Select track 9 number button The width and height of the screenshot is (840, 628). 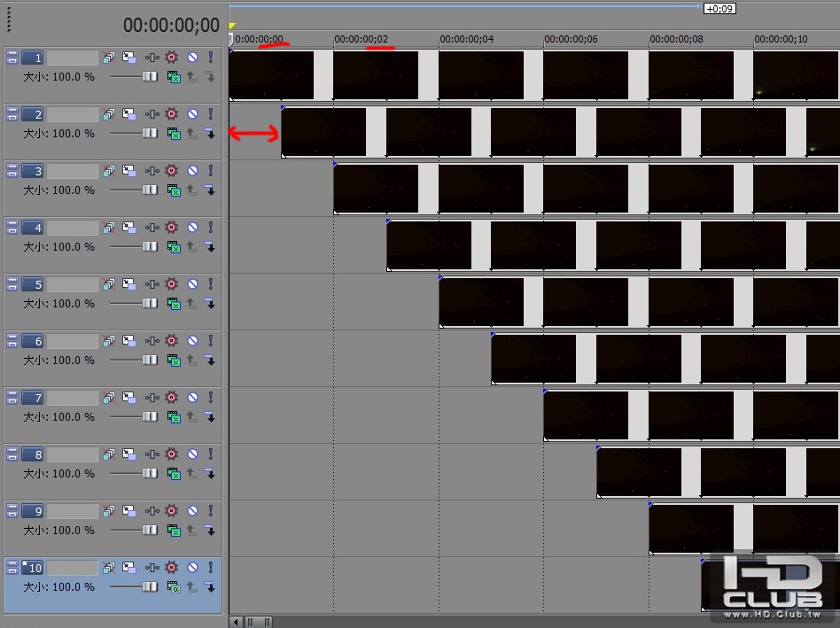click(33, 512)
